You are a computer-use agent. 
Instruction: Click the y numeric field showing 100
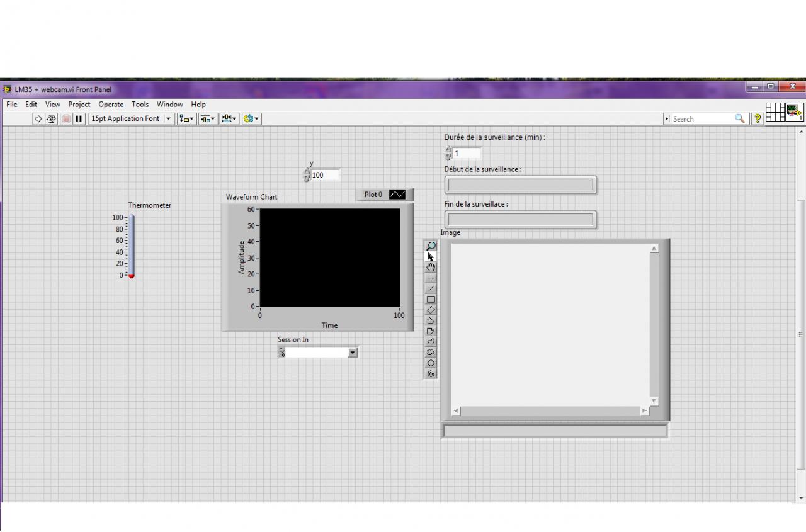pos(326,175)
